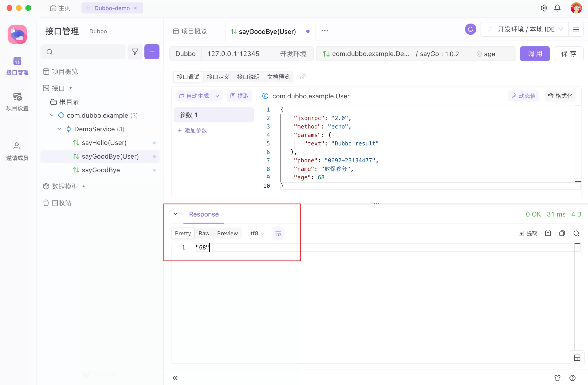Open environment selector 开发环境 / 本地 IDE
Image resolution: width=588 pixels, height=385 pixels.
pyautogui.click(x=524, y=29)
